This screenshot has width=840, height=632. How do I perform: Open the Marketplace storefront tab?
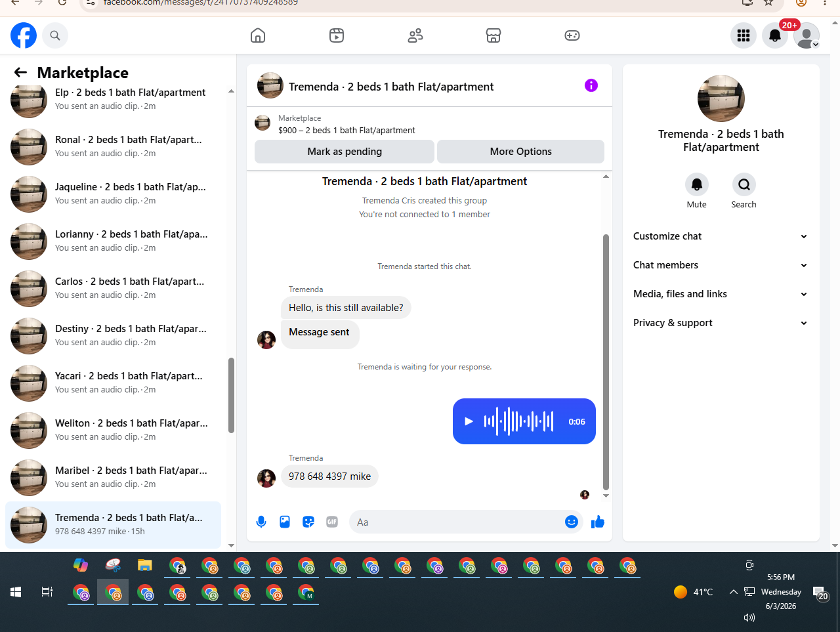pyautogui.click(x=493, y=35)
